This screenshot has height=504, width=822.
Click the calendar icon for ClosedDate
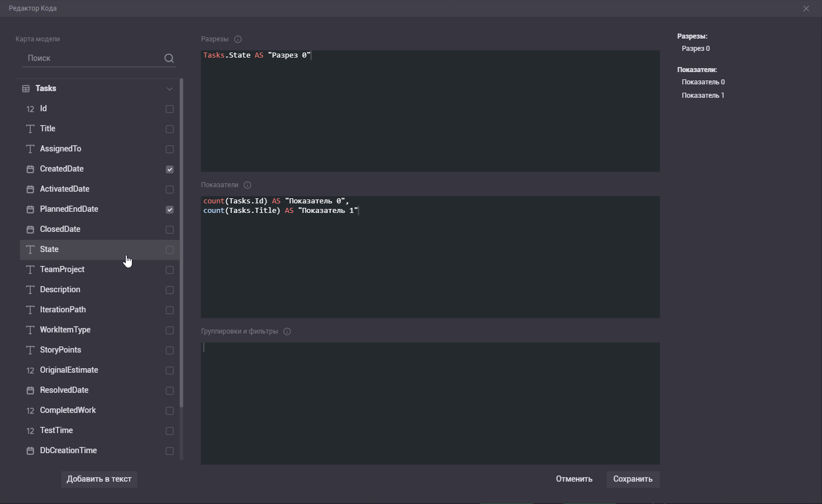pyautogui.click(x=30, y=230)
